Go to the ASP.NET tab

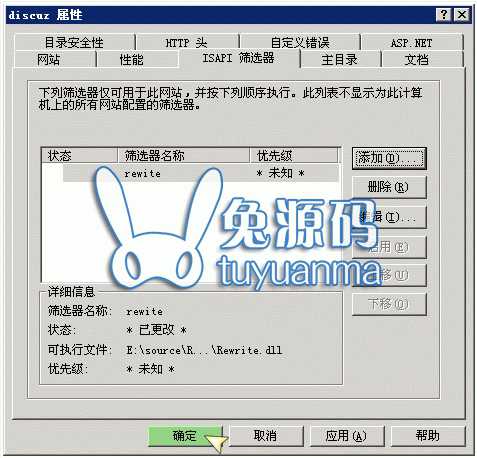(x=412, y=42)
